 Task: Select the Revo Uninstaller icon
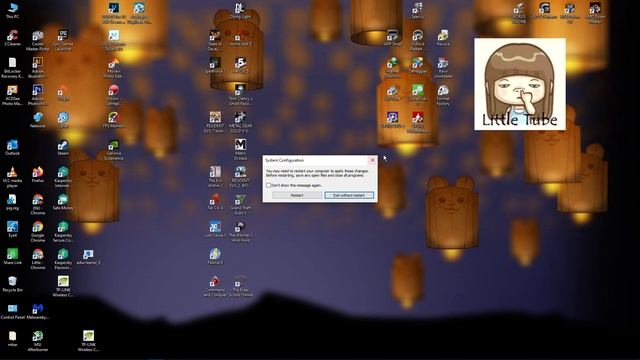tap(443, 67)
